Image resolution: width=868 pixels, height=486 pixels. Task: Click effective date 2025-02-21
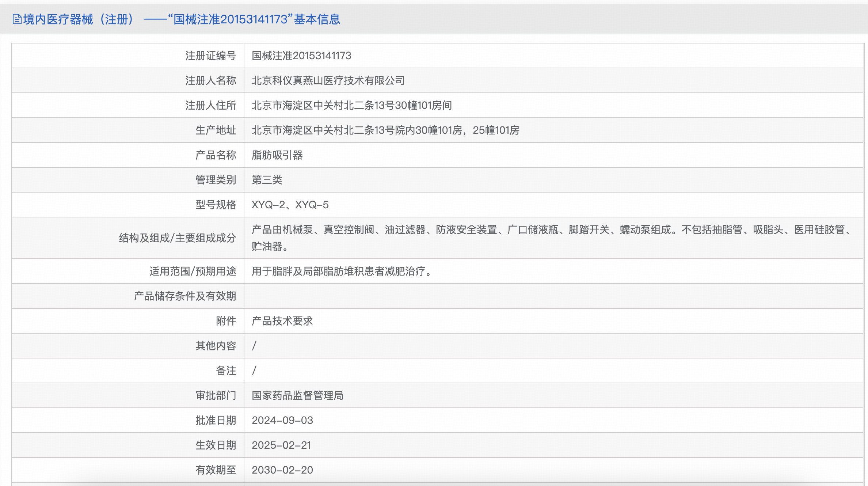tap(281, 445)
